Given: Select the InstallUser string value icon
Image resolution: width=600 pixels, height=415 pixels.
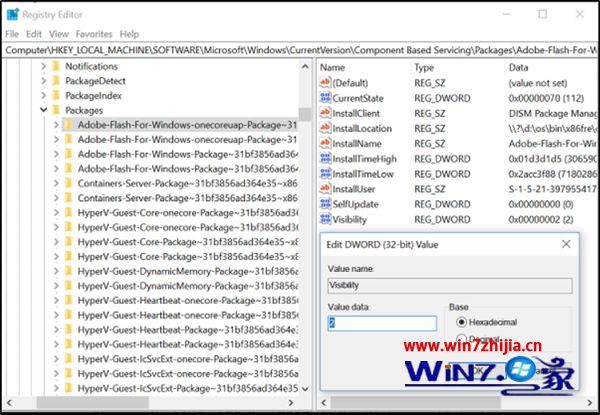Looking at the screenshot, I should [325, 189].
